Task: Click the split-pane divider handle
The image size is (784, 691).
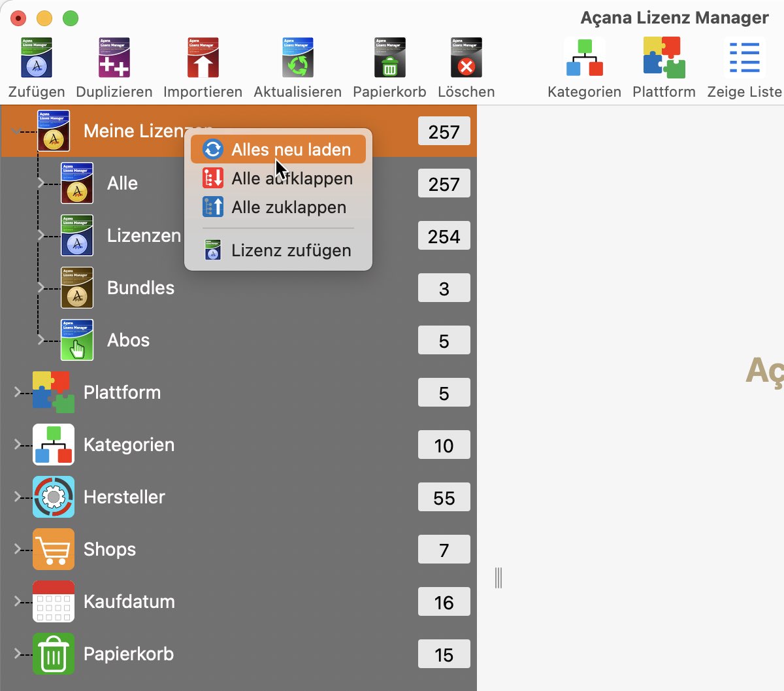Action: tap(498, 578)
